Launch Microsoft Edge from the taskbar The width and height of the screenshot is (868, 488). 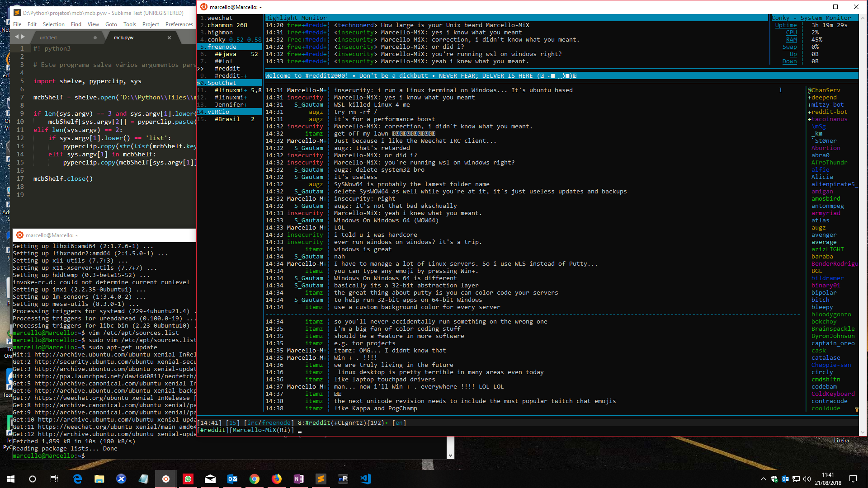77,479
